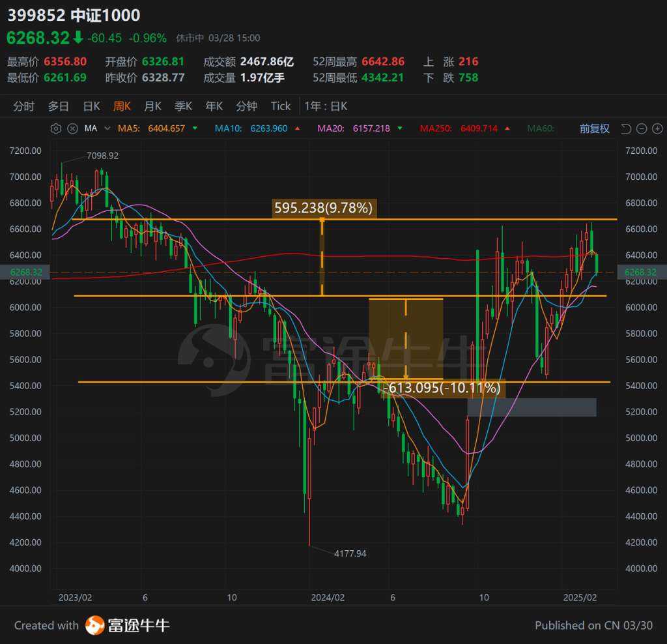
Task: Switch to the 月K tab
Action: 153,106
